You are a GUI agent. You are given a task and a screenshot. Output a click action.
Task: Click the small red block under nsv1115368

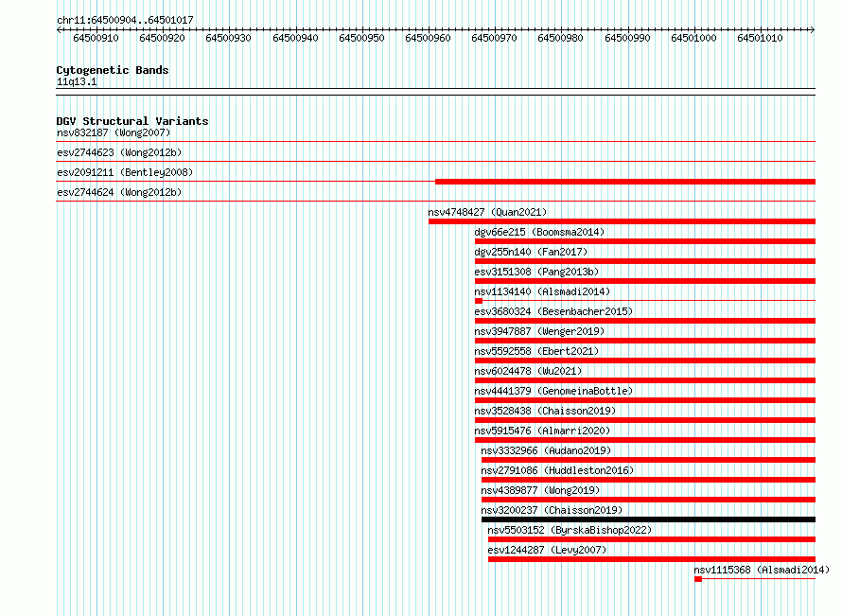pos(698,579)
